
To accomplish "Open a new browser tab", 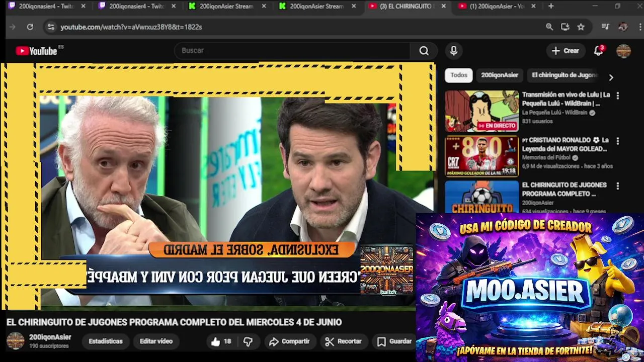I will tap(551, 6).
